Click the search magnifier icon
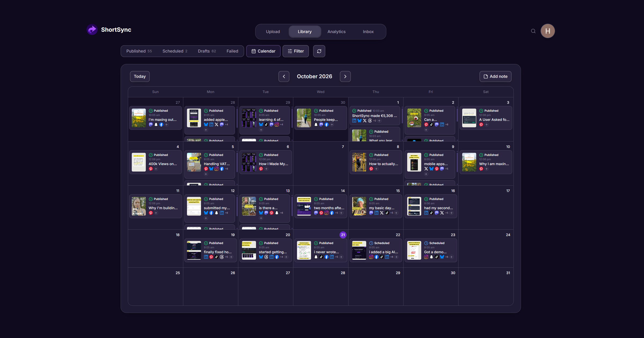The image size is (644, 338). click(533, 31)
